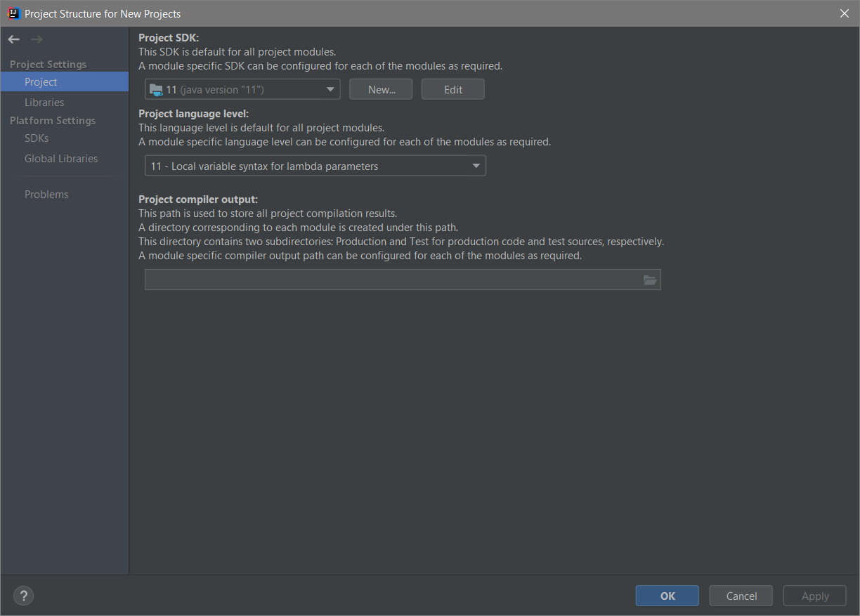860x616 pixels.
Task: Click the IntelliJ IDEA logo in title bar
Action: pos(13,13)
